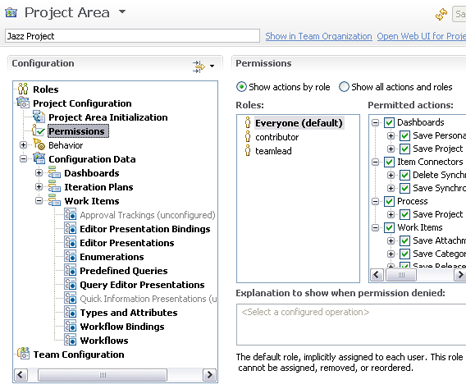Uncheck the Dashboards permitted action checkbox

(x=389, y=122)
